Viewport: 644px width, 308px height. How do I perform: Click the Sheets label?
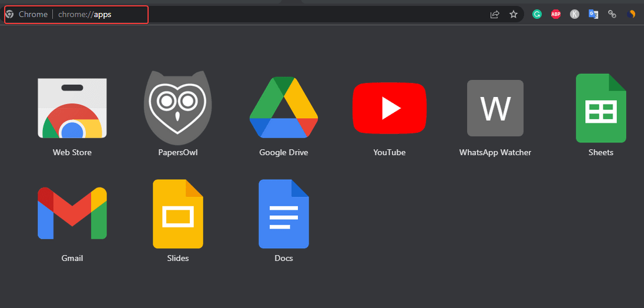[x=601, y=152]
